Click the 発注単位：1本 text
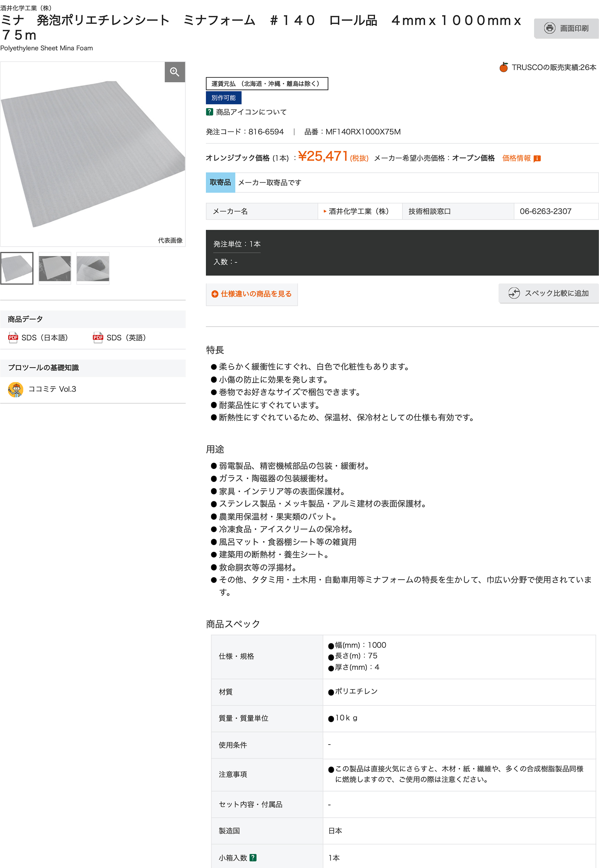This screenshot has width=599, height=868. 237,244
